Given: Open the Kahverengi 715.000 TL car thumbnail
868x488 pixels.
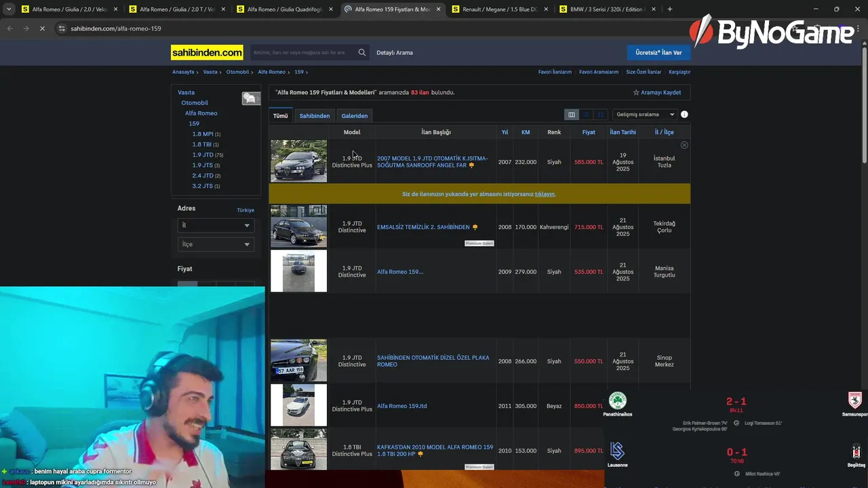Looking at the screenshot, I should pos(298,226).
